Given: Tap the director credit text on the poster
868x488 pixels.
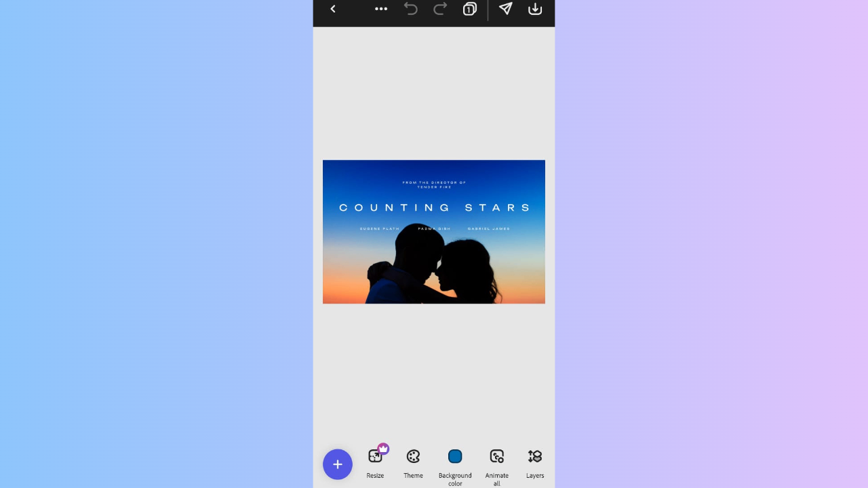Looking at the screenshot, I should pos(434,184).
